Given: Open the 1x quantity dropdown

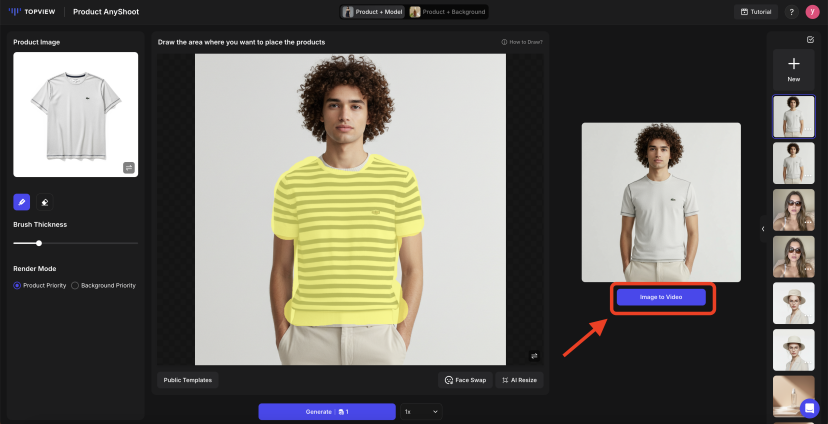Looking at the screenshot, I should (421, 411).
